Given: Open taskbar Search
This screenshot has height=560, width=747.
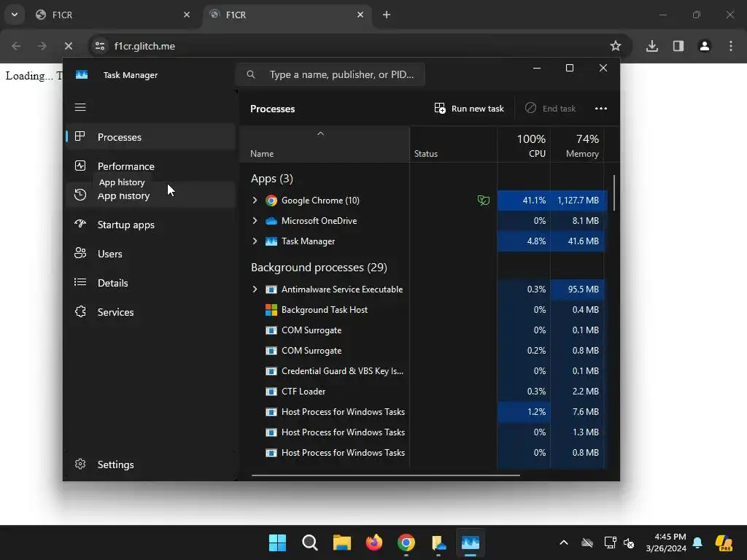Looking at the screenshot, I should (x=309, y=542).
